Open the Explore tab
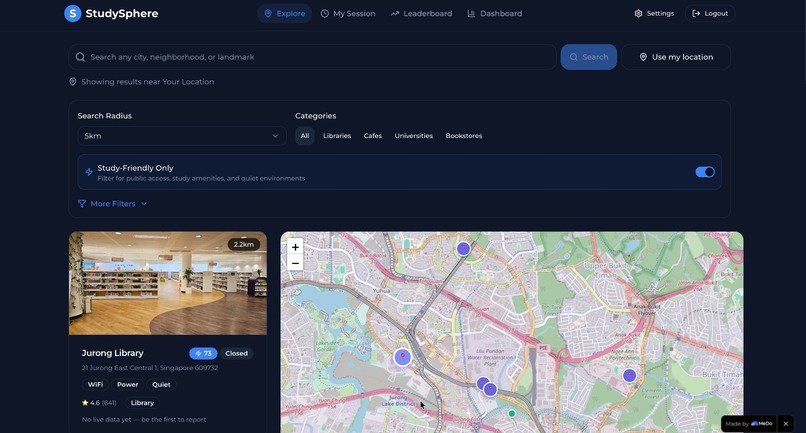 284,13
